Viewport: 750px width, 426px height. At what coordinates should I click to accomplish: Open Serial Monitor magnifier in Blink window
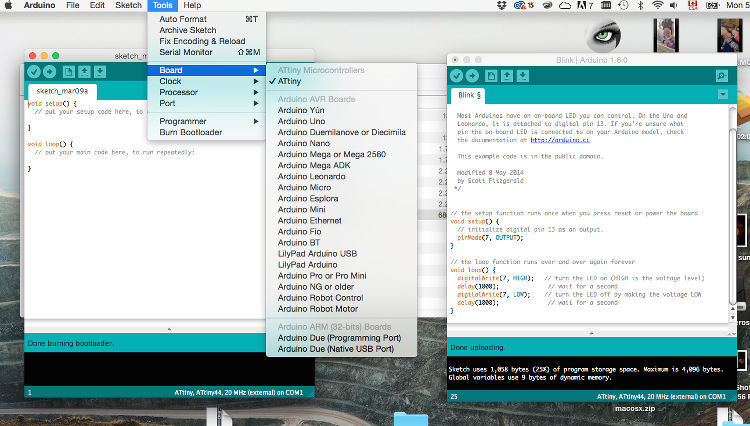(722, 76)
